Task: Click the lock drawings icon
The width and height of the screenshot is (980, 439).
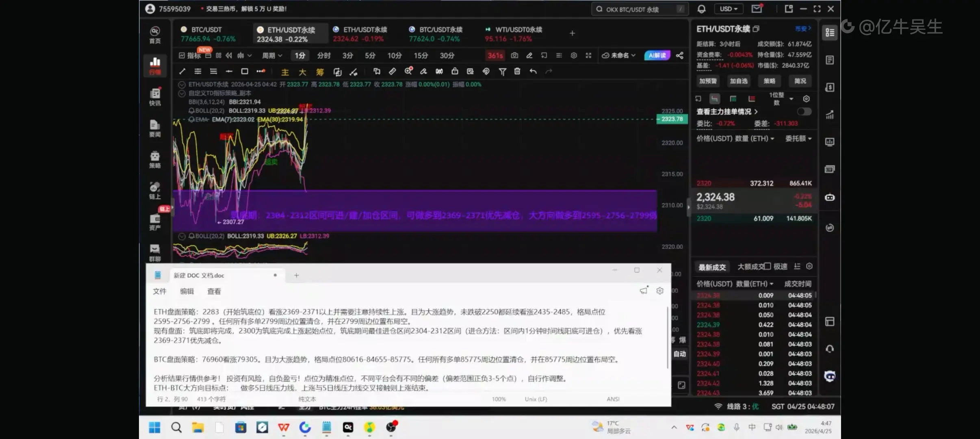Action: click(455, 72)
